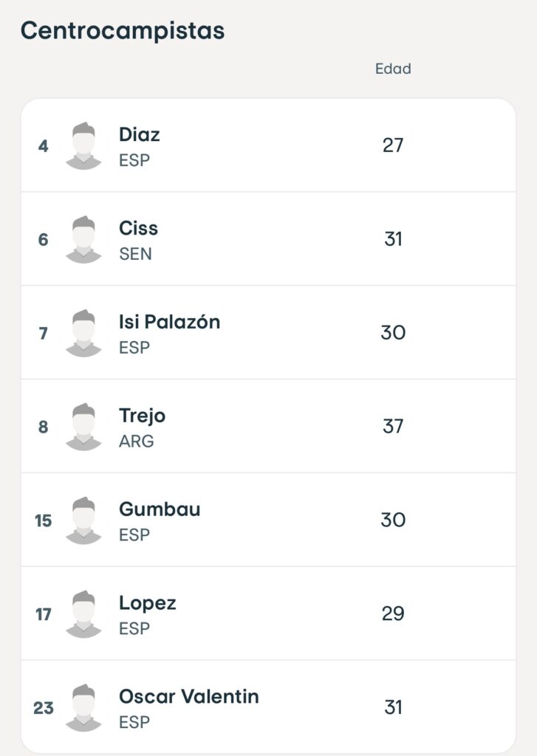This screenshot has width=537, height=756.
Task: Click the Gumbau player avatar
Action: pyautogui.click(x=83, y=520)
